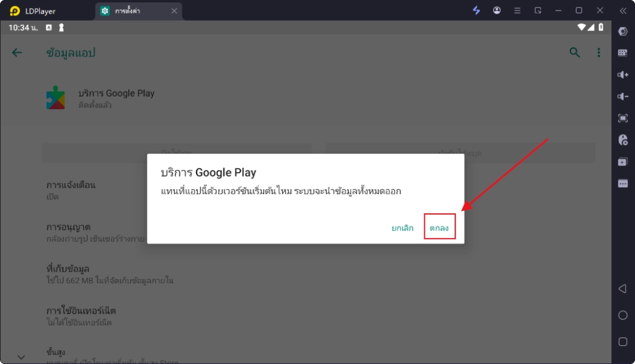The height and width of the screenshot is (364, 635).
Task: Click the Android recents square button
Action: pos(623,342)
